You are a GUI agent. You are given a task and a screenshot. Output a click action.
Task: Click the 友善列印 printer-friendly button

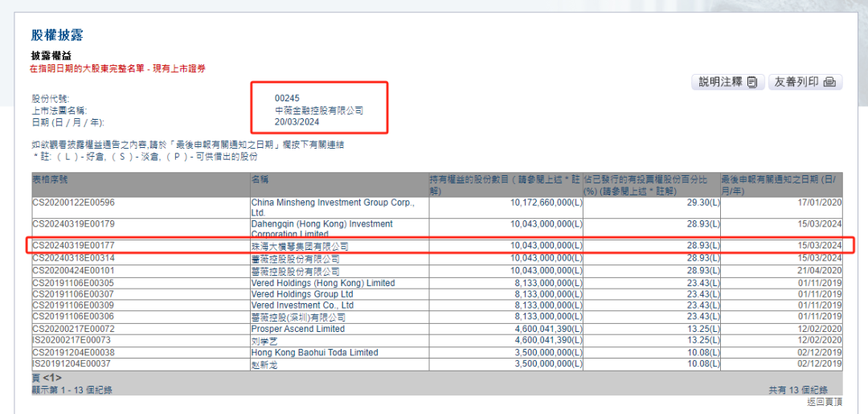click(x=805, y=83)
